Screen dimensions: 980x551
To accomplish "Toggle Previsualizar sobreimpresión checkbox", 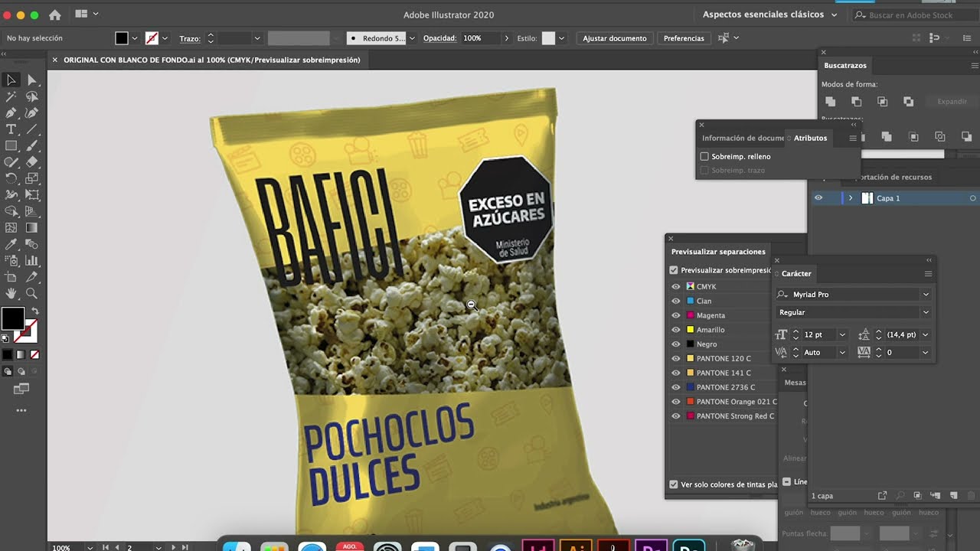I will pyautogui.click(x=674, y=270).
